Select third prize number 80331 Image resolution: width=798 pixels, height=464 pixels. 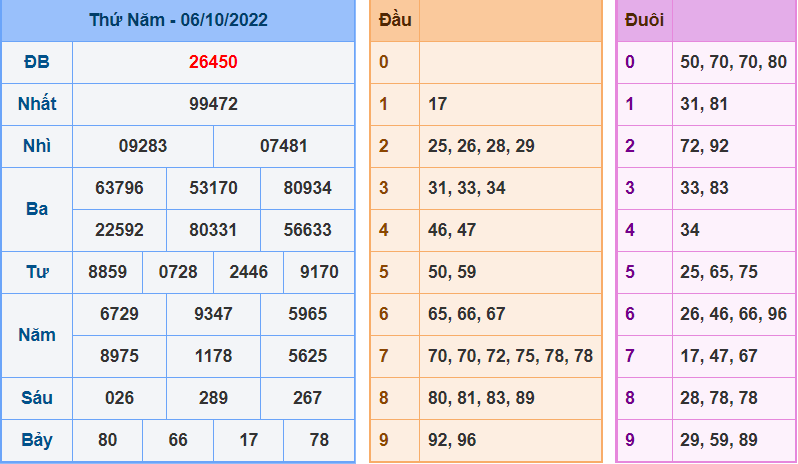213,230
